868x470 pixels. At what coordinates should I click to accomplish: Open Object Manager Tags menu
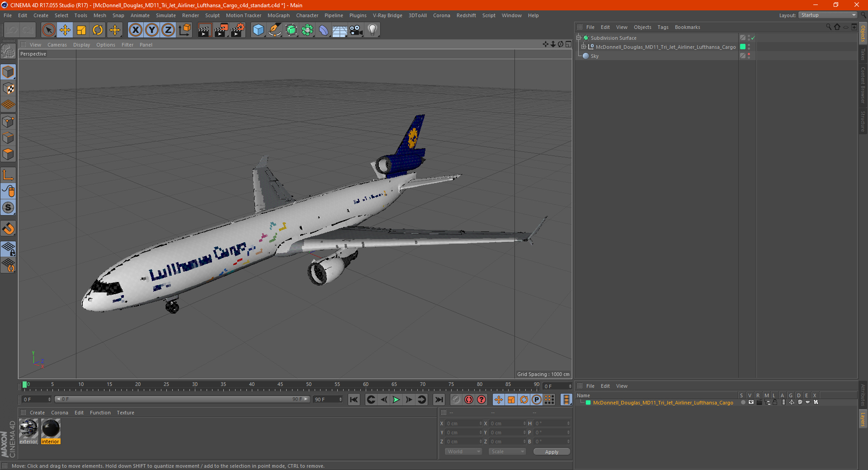[x=663, y=27]
